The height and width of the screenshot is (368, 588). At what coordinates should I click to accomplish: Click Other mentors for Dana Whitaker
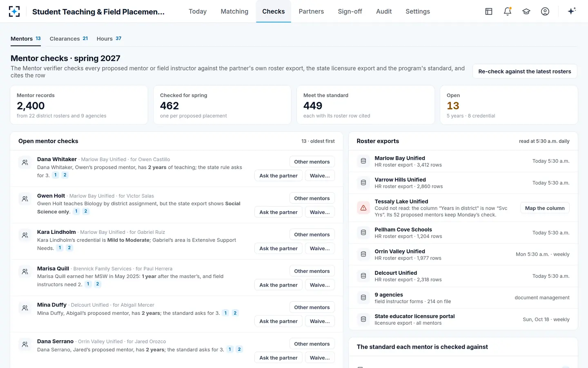(x=312, y=162)
